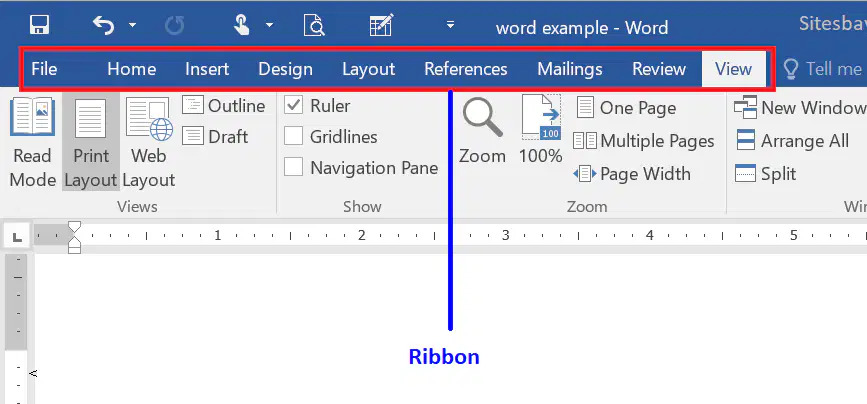Open the Undo history dropdown arrow
This screenshot has height=404, width=867.
[x=132, y=25]
